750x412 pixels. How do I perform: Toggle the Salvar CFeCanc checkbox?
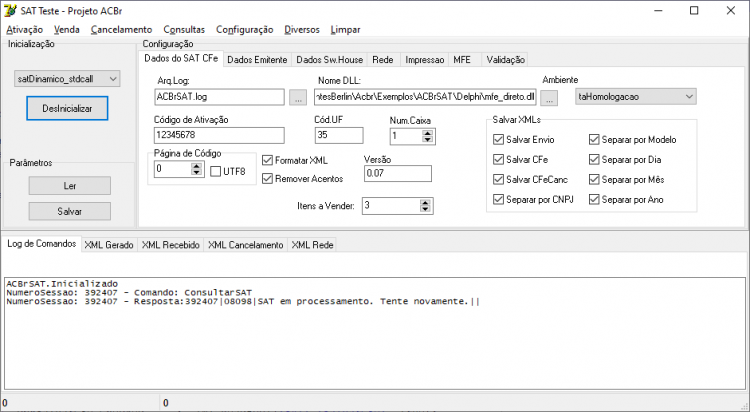coord(530,180)
